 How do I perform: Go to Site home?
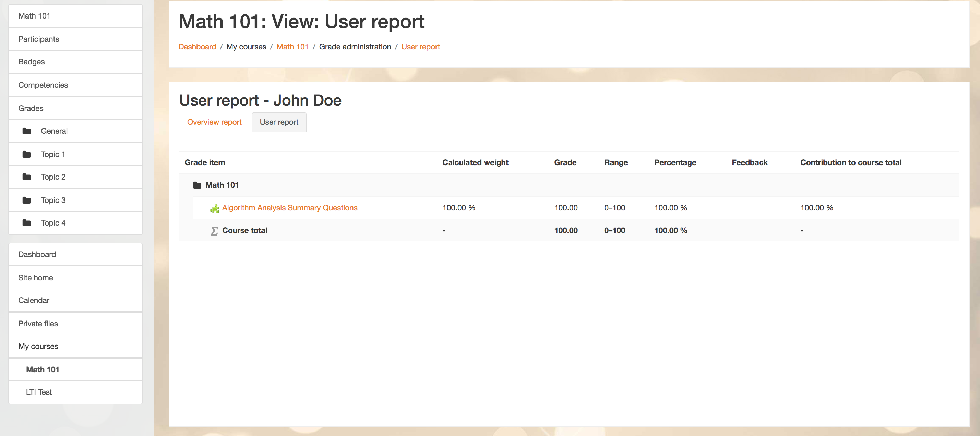click(x=75, y=277)
